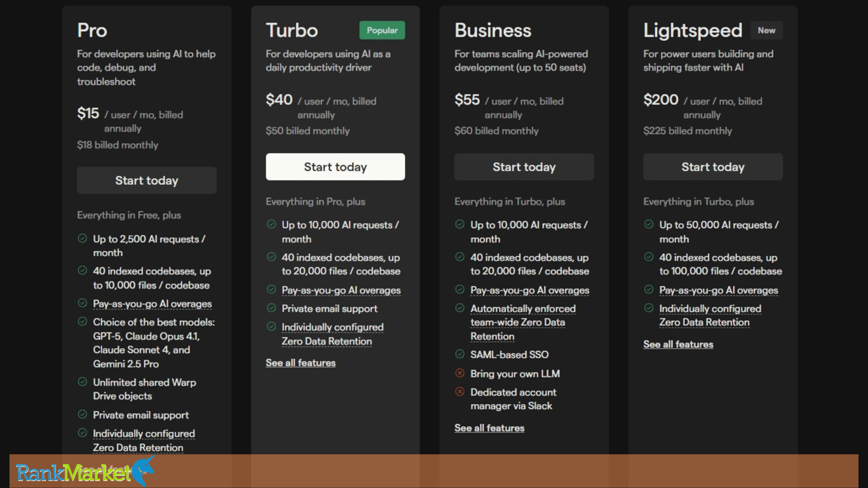Click check icon beside Lightspeed's Pay-as-you-go AI overages
This screenshot has height=488, width=868.
coord(649,290)
